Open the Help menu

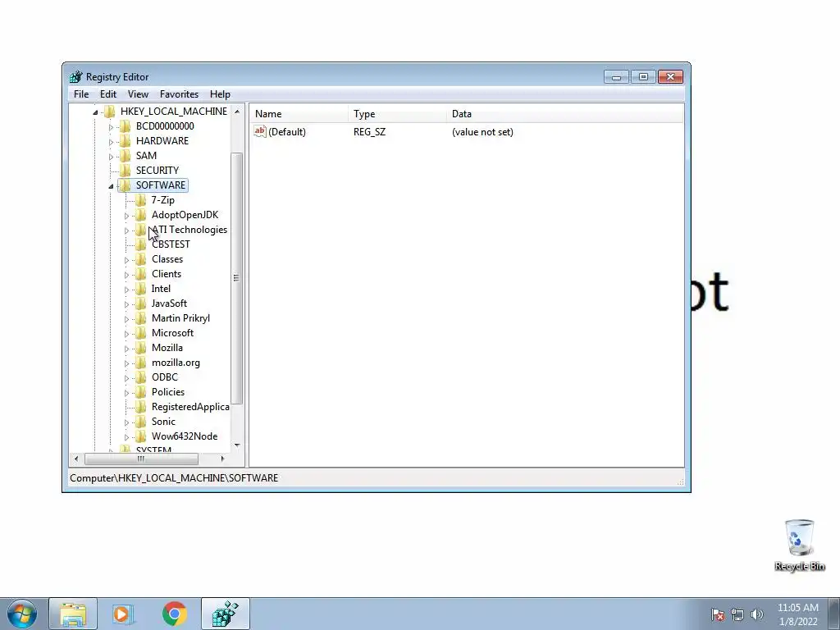click(220, 94)
